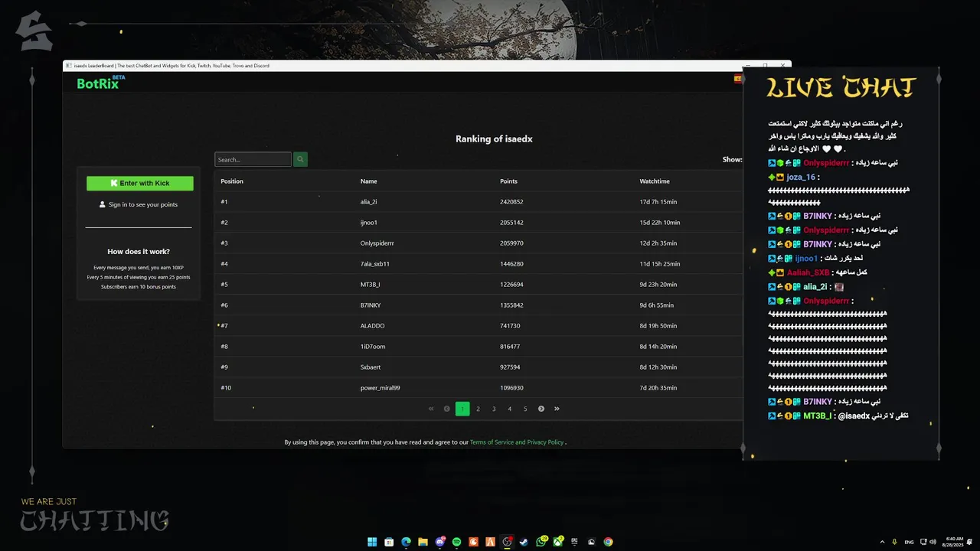Click the name ALADDO in the table

[x=373, y=326]
